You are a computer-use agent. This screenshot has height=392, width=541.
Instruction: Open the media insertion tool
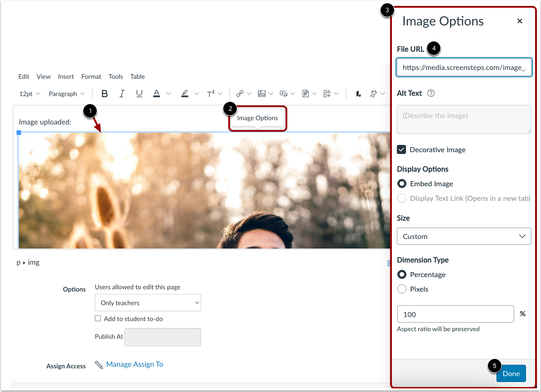[x=284, y=94]
